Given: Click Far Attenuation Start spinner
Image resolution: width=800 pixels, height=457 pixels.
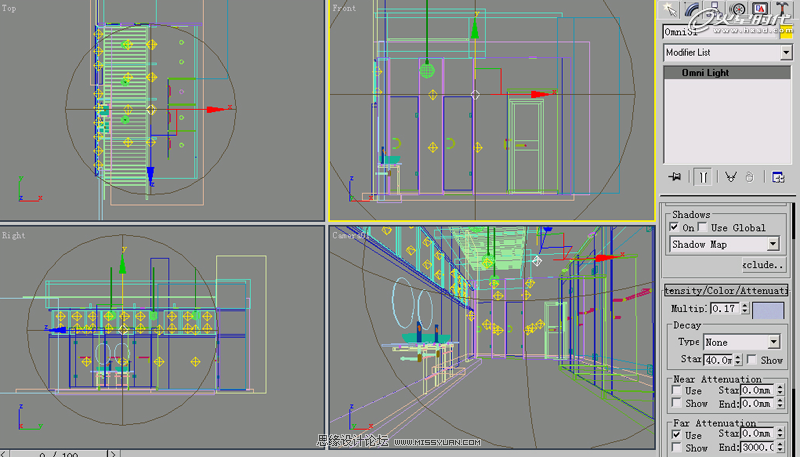Looking at the screenshot, I should point(780,434).
